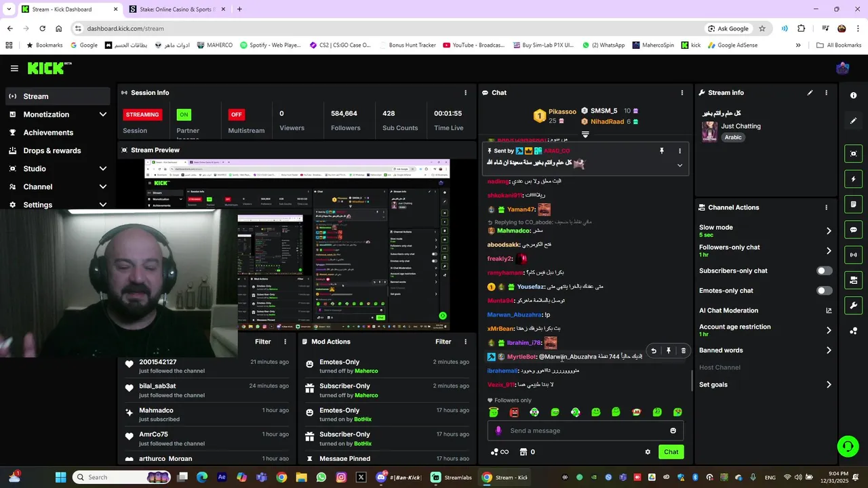This screenshot has width=868, height=488.
Task: Open WhatsApp icon in the taskbar
Action: click(x=321, y=477)
